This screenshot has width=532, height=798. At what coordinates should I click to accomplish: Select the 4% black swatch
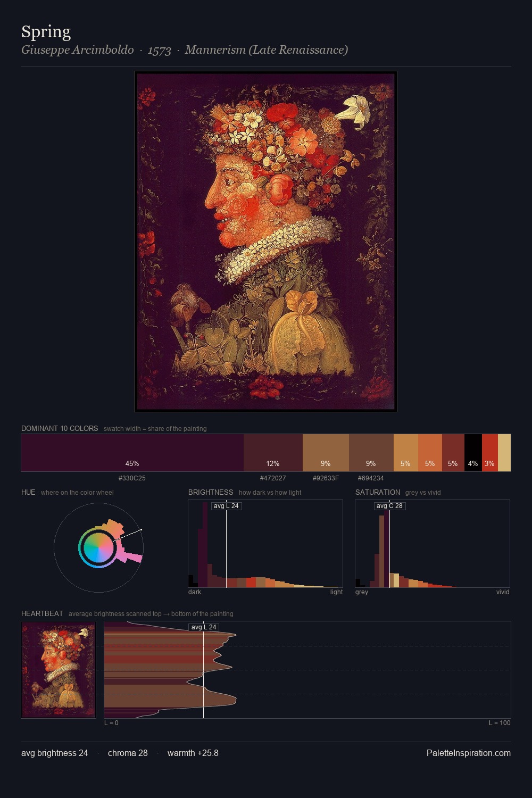point(473,453)
